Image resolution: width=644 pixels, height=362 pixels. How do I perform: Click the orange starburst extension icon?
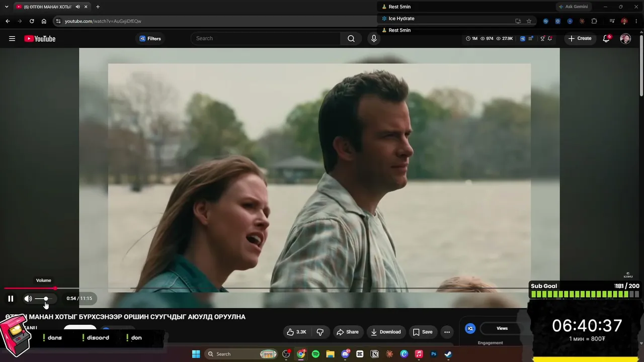[582, 21]
